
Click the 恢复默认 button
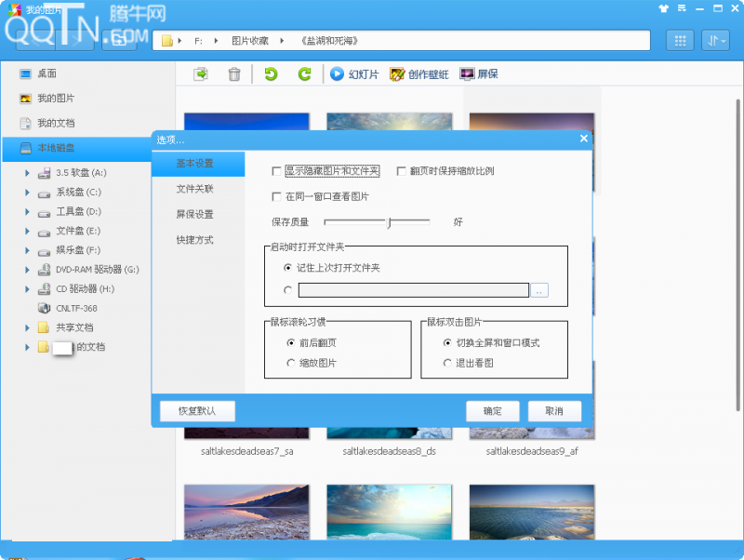pos(196,411)
